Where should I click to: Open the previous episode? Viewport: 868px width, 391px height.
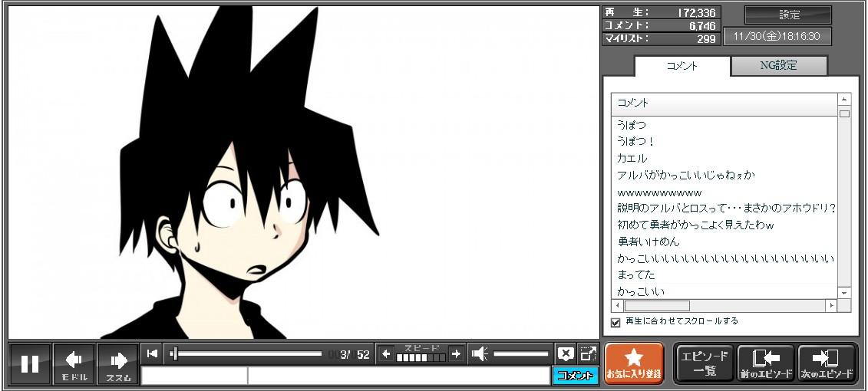click(x=765, y=363)
